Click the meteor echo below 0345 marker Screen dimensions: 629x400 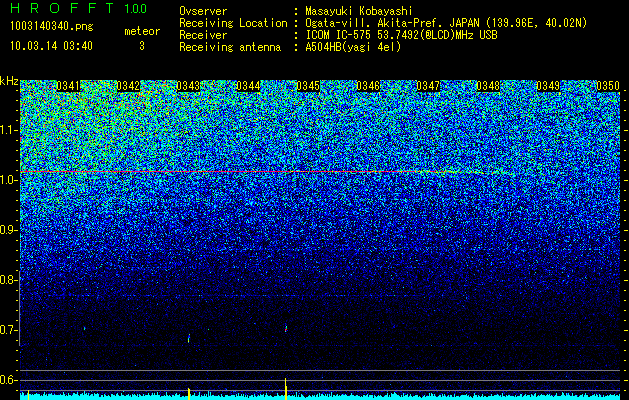286,329
